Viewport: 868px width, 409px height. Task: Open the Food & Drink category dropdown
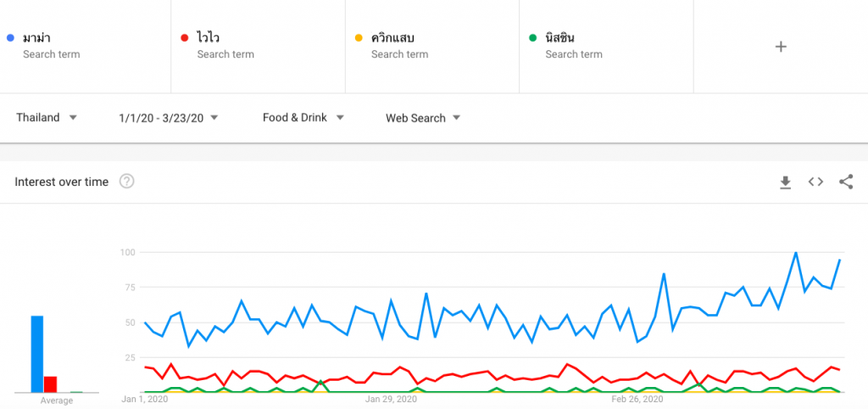pyautogui.click(x=303, y=117)
